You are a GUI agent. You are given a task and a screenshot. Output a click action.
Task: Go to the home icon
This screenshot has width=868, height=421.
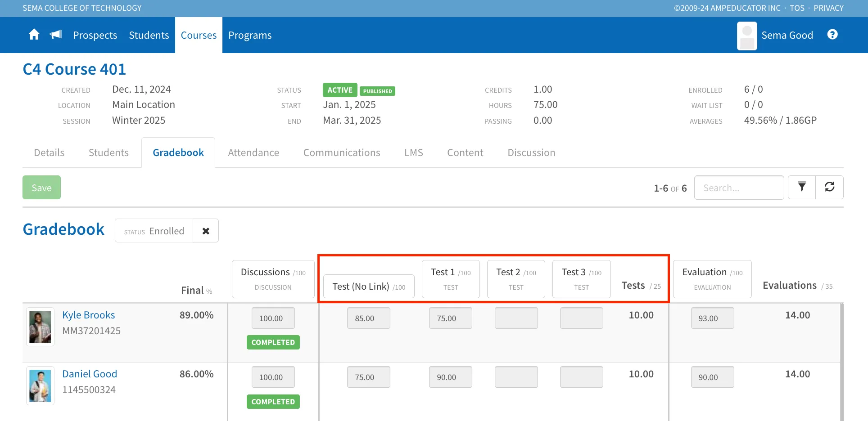(x=34, y=35)
